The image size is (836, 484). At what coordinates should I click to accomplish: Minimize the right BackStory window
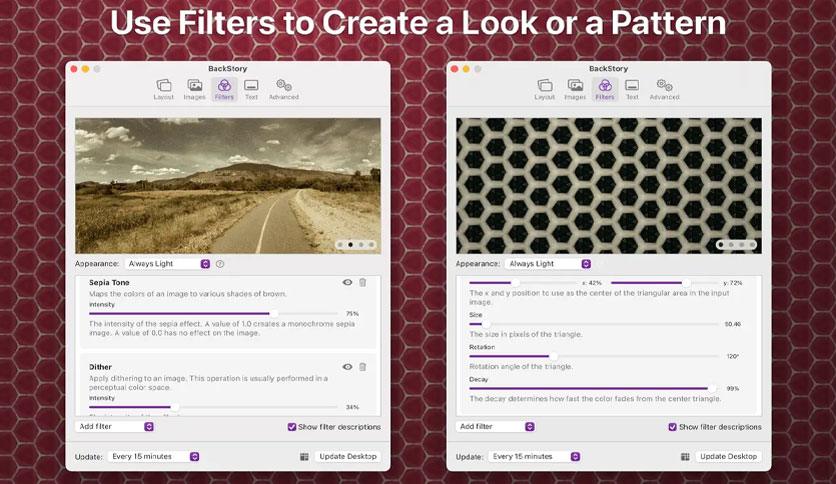(x=466, y=69)
